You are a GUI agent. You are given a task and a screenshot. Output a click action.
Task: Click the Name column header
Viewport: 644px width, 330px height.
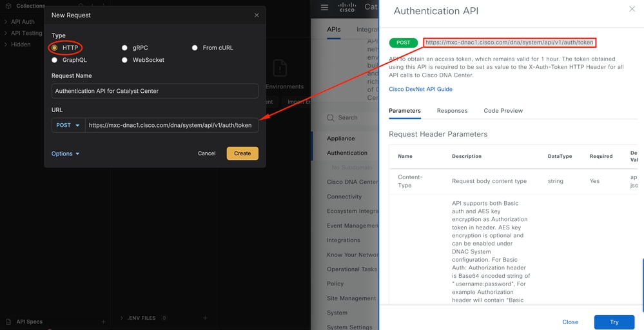[x=405, y=157]
